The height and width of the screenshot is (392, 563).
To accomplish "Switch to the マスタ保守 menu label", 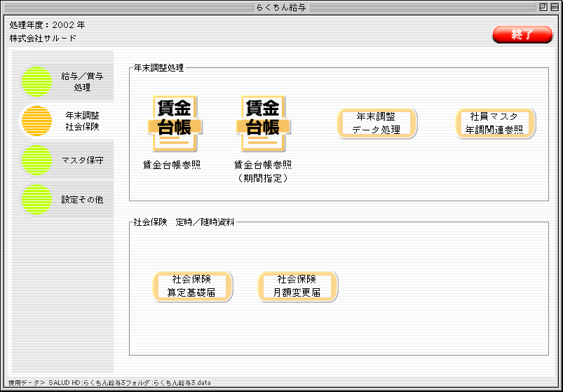I will (x=82, y=160).
